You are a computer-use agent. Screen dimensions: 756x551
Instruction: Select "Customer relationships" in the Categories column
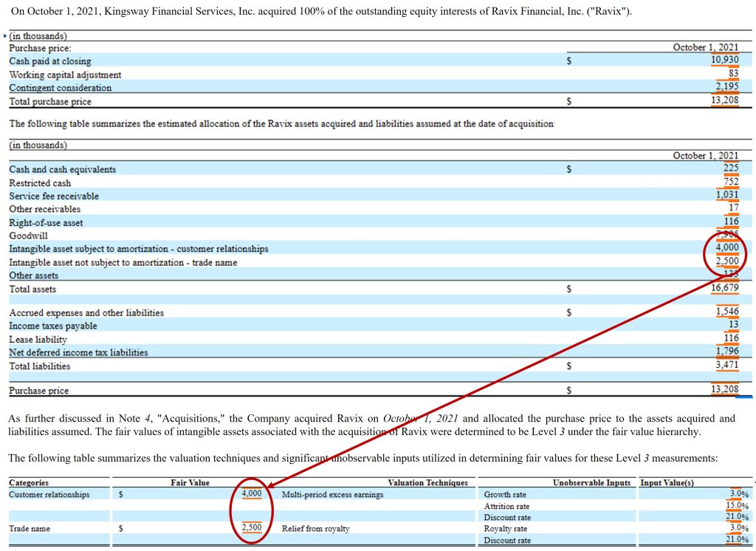pos(49,495)
